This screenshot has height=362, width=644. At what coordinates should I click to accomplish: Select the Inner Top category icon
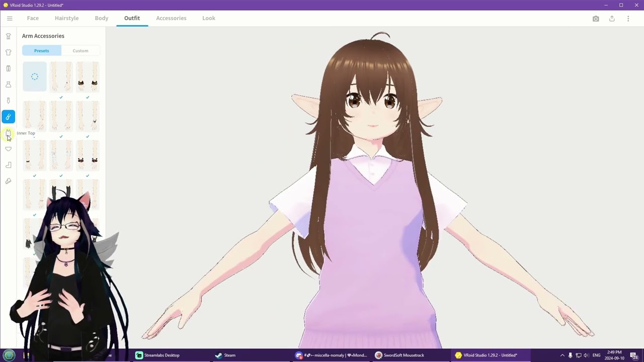click(x=8, y=133)
